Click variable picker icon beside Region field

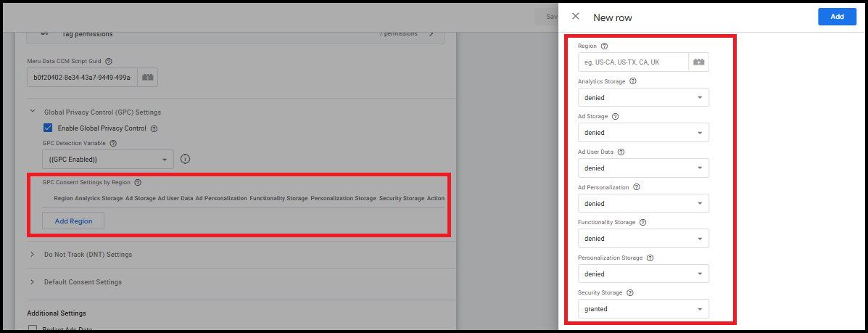[699, 62]
